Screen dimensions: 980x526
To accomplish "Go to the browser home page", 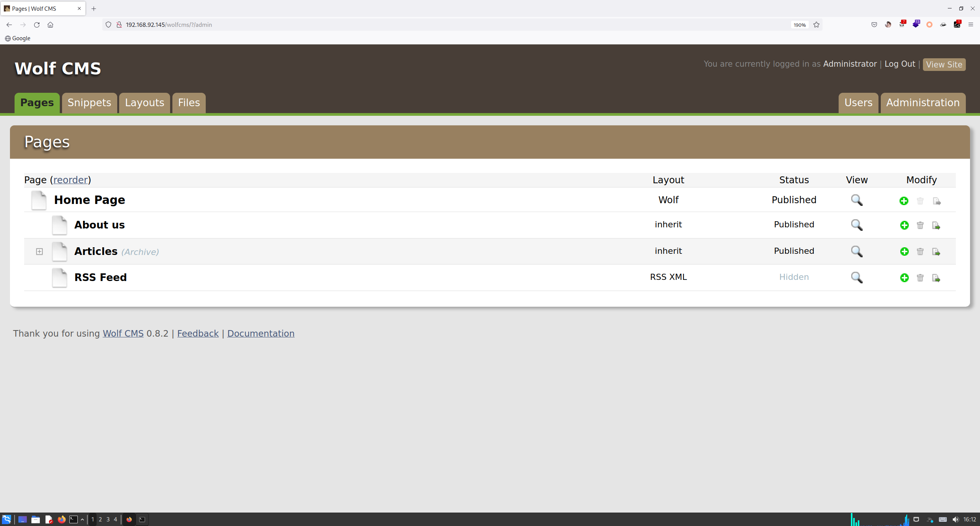I will (50, 25).
